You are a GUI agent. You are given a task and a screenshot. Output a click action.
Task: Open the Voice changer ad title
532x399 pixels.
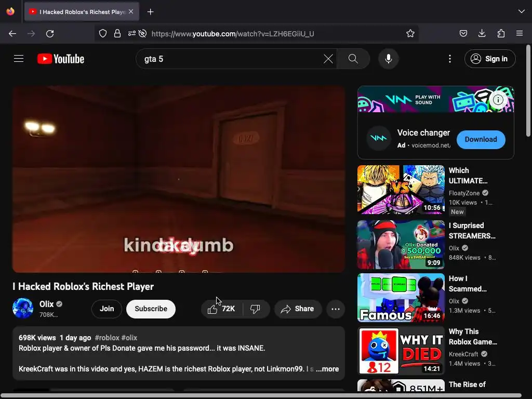click(423, 132)
